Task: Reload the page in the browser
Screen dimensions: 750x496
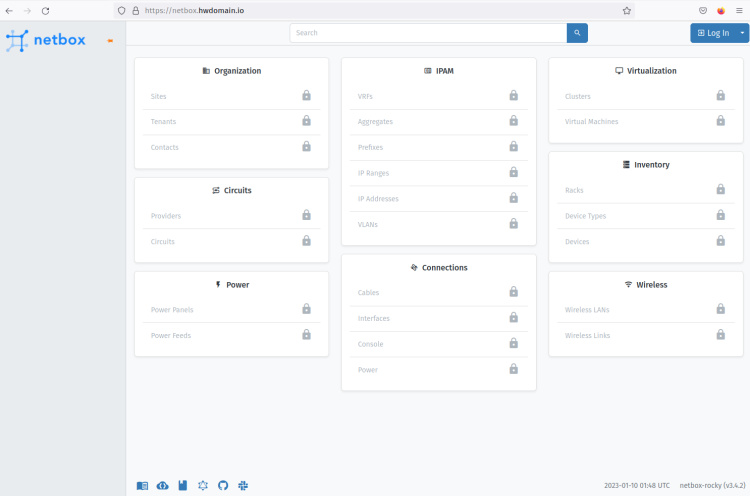Action: pyautogui.click(x=45, y=10)
